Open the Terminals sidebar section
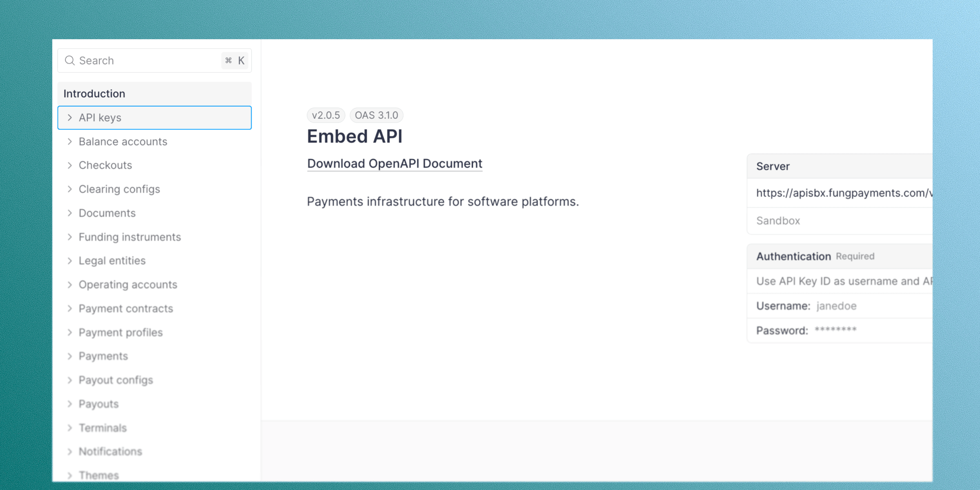This screenshot has width=980, height=490. tap(102, 428)
